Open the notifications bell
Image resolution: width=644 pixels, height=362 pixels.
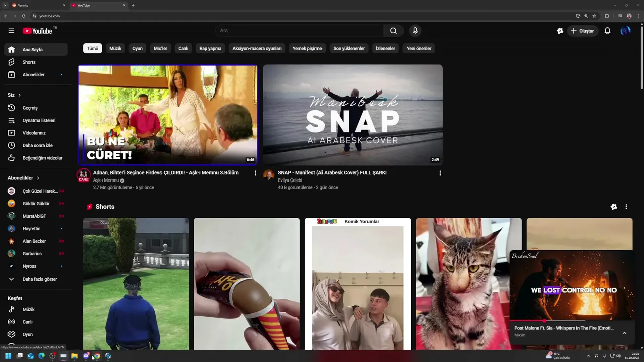point(607,31)
